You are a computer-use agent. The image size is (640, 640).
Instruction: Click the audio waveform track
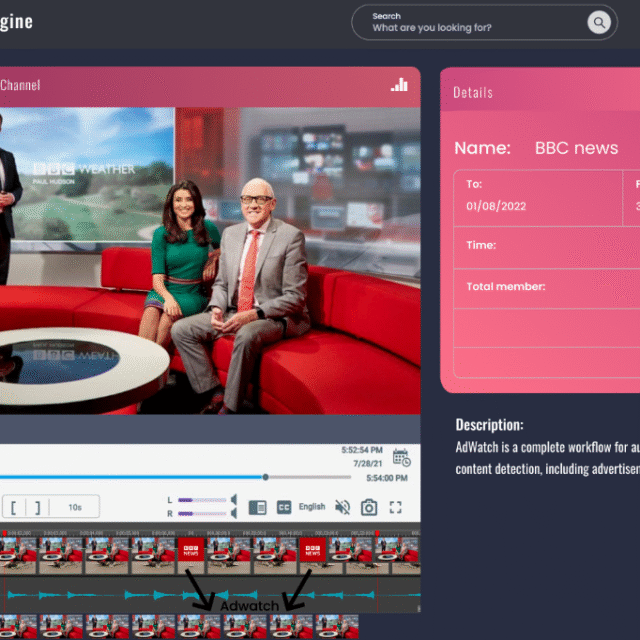coord(210,595)
